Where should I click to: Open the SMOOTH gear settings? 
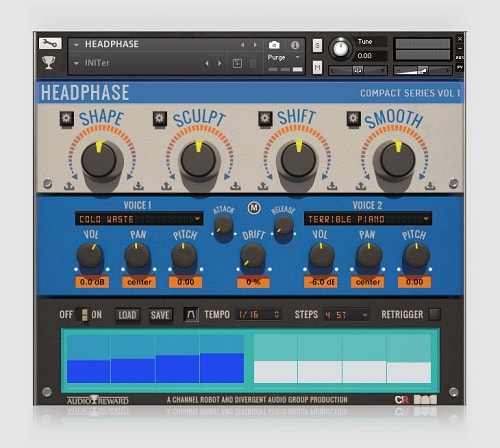pyautogui.click(x=353, y=118)
